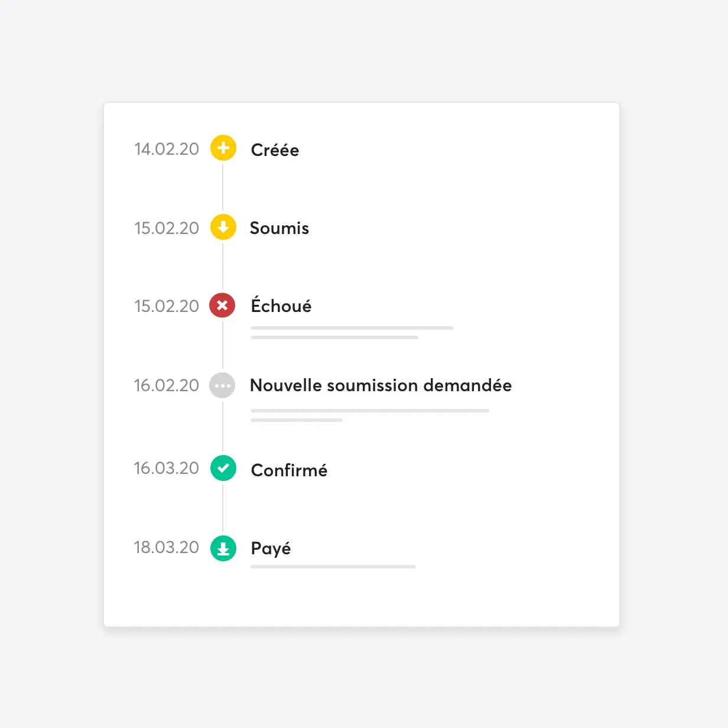Click the 15.02.20 date beside Échoué

[x=167, y=306]
